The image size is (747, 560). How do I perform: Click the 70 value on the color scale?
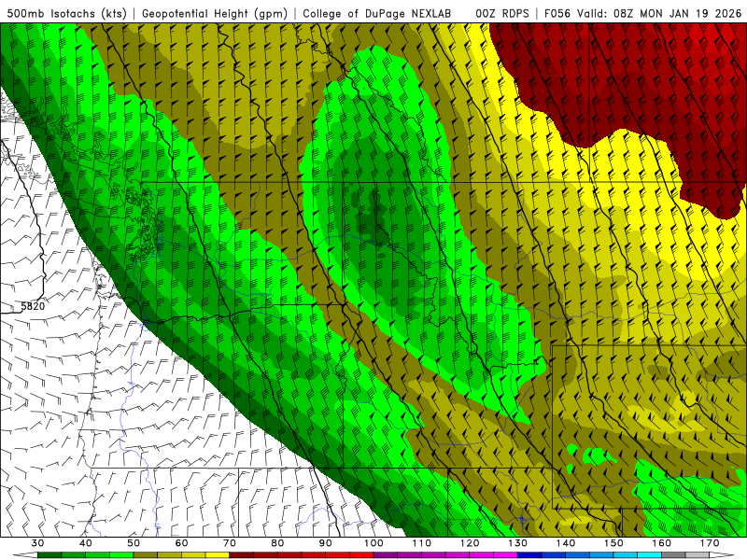pyautogui.click(x=230, y=543)
